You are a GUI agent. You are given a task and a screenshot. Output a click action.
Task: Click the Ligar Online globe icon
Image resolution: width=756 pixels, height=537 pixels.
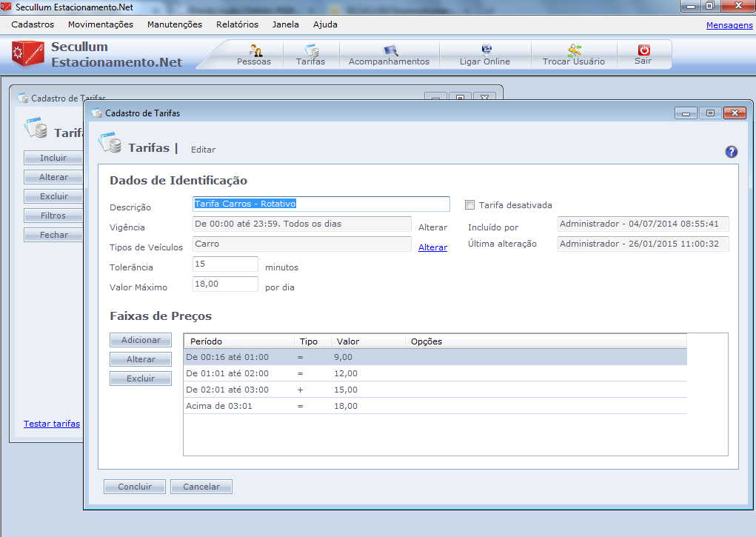(486, 50)
